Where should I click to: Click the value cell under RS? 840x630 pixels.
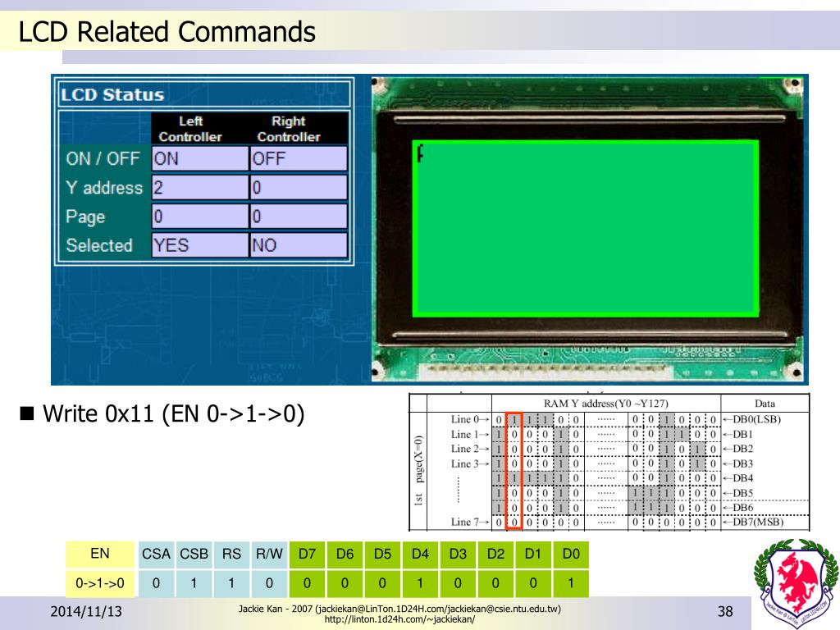pyautogui.click(x=231, y=583)
